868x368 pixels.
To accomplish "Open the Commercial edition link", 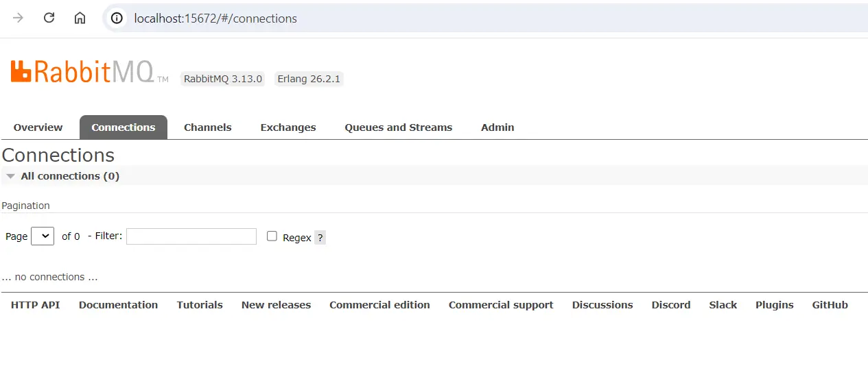I will click(379, 305).
